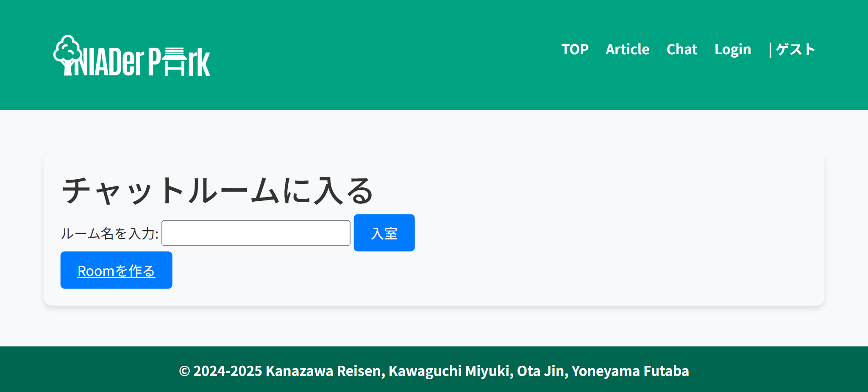868x392 pixels.
Task: Open the TOP navigation item
Action: coord(575,49)
